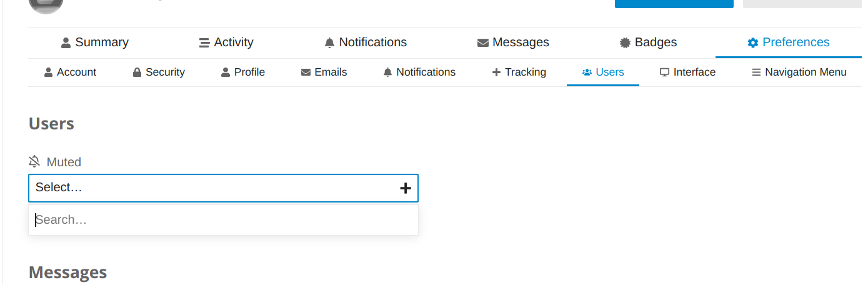This screenshot has width=868, height=285.
Task: Click the gear icon beside Preferences
Action: pos(752,42)
